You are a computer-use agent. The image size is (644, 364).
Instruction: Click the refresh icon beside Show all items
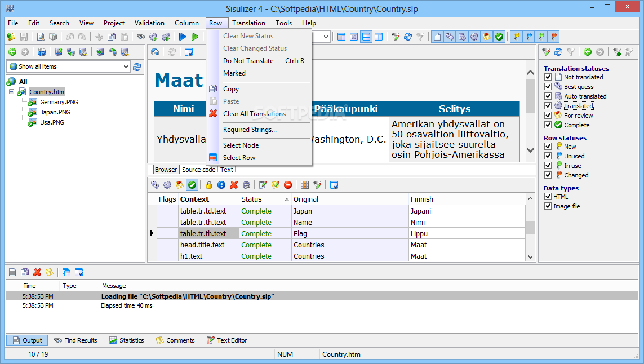point(137,66)
